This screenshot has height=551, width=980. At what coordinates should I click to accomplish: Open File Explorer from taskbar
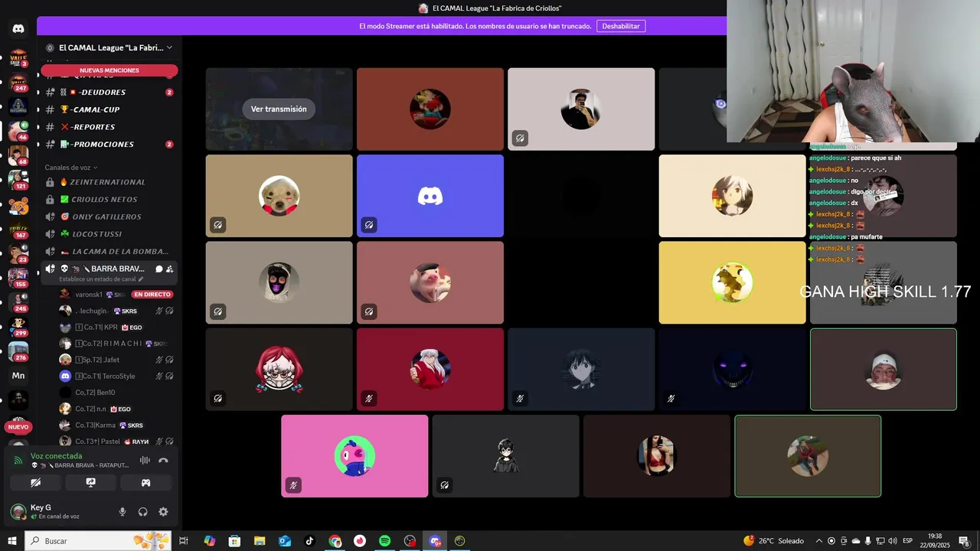click(260, 541)
